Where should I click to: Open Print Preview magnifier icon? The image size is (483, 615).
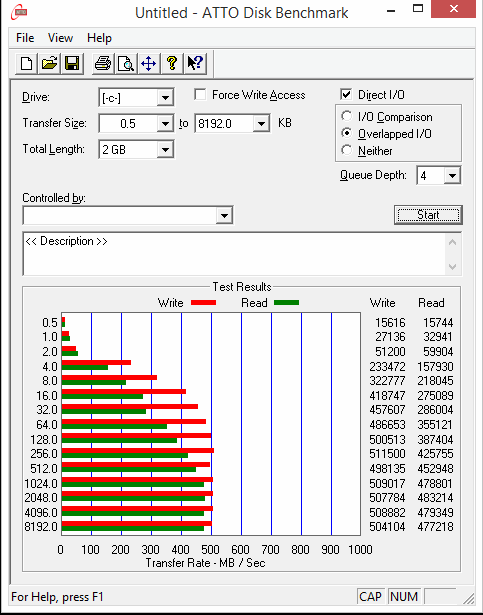coord(126,63)
